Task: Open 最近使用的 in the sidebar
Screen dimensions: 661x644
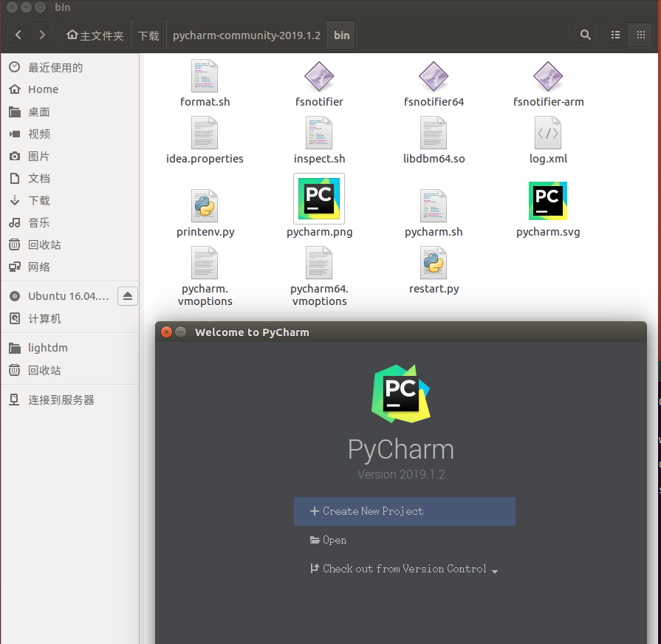Action: click(69, 67)
